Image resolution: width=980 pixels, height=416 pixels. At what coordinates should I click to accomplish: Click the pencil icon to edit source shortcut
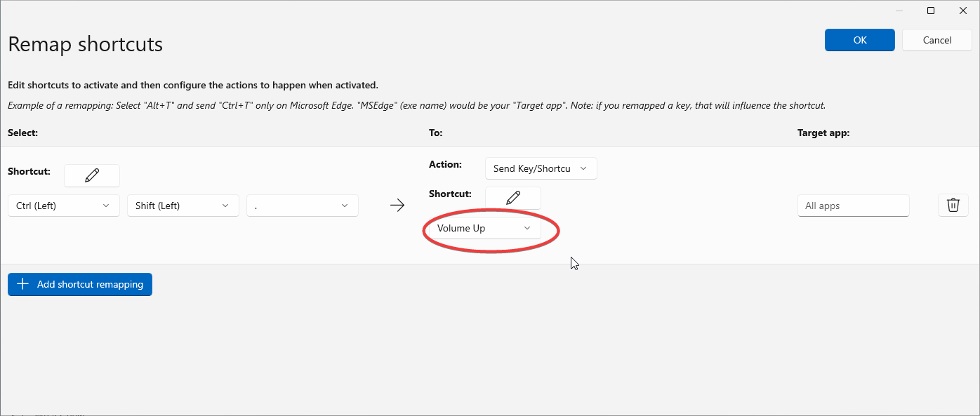click(92, 175)
